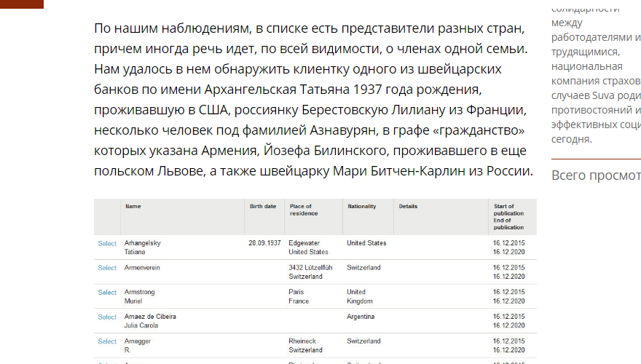This screenshot has height=364, width=641.
Task: Click the Details column header
Action: [408, 207]
